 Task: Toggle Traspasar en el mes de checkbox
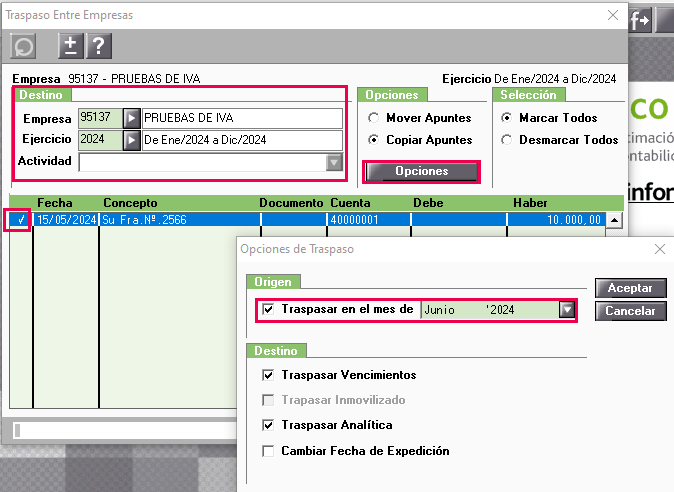tap(268, 310)
